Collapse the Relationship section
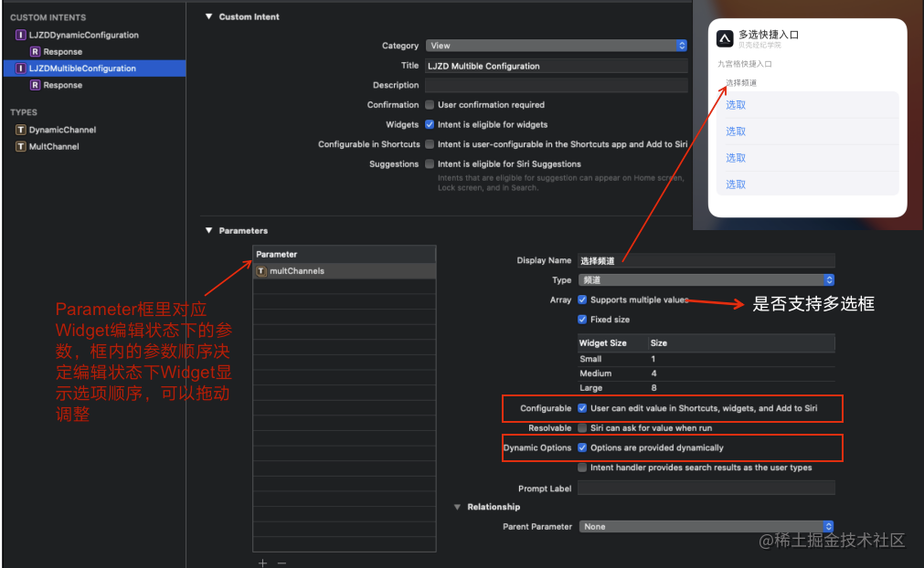Screen dimensions: 924x568 (x=457, y=507)
